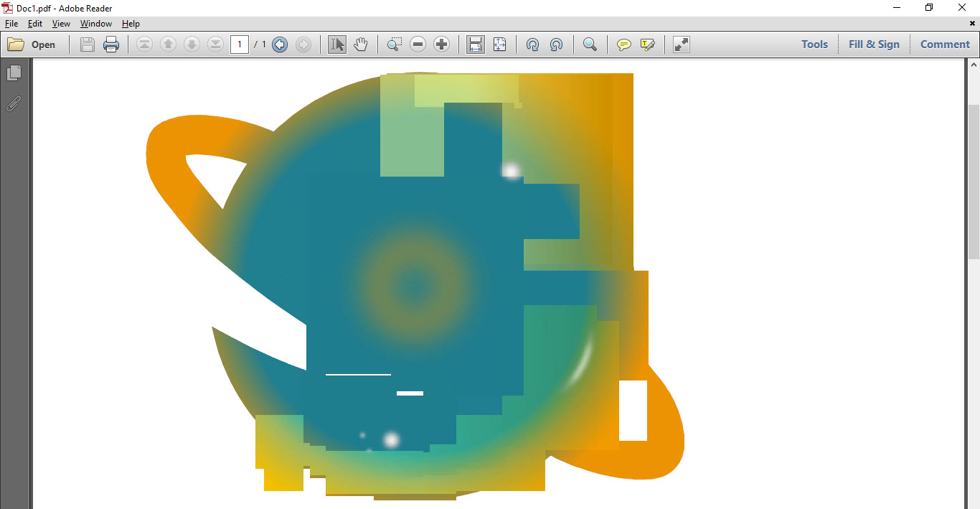
Task: Print the Doc1.pdf document
Action: 111,44
